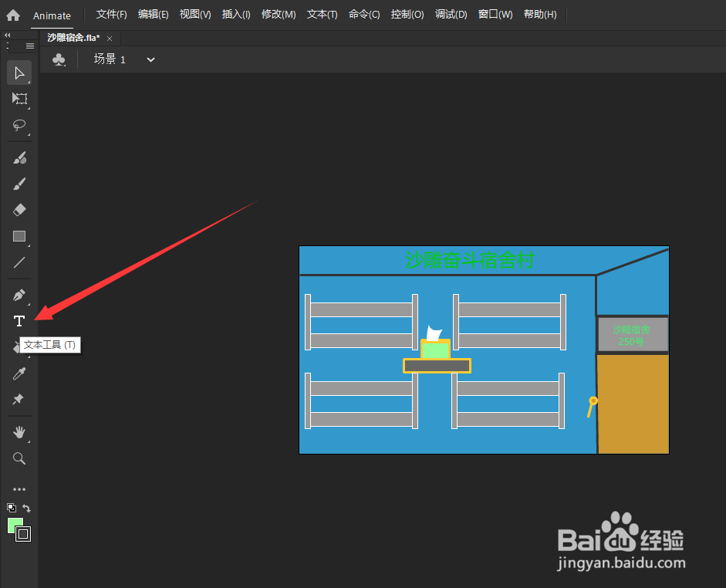Image resolution: width=726 pixels, height=588 pixels.
Task: Open the light green fill color swatch
Action: 14,525
